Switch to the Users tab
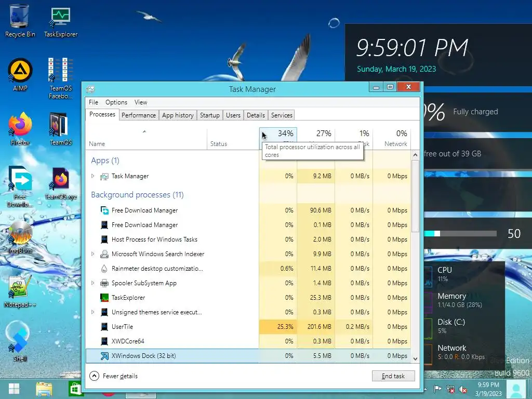This screenshot has height=399, width=532. 233,115
